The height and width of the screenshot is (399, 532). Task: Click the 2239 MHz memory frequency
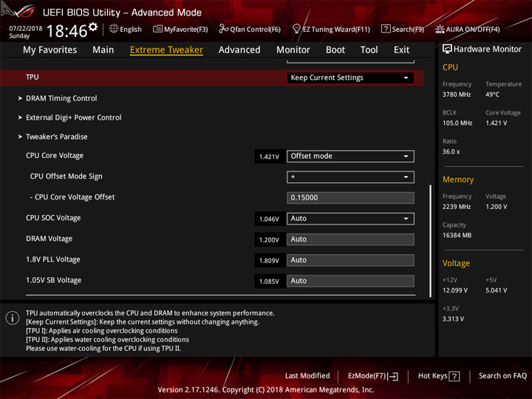(x=457, y=207)
